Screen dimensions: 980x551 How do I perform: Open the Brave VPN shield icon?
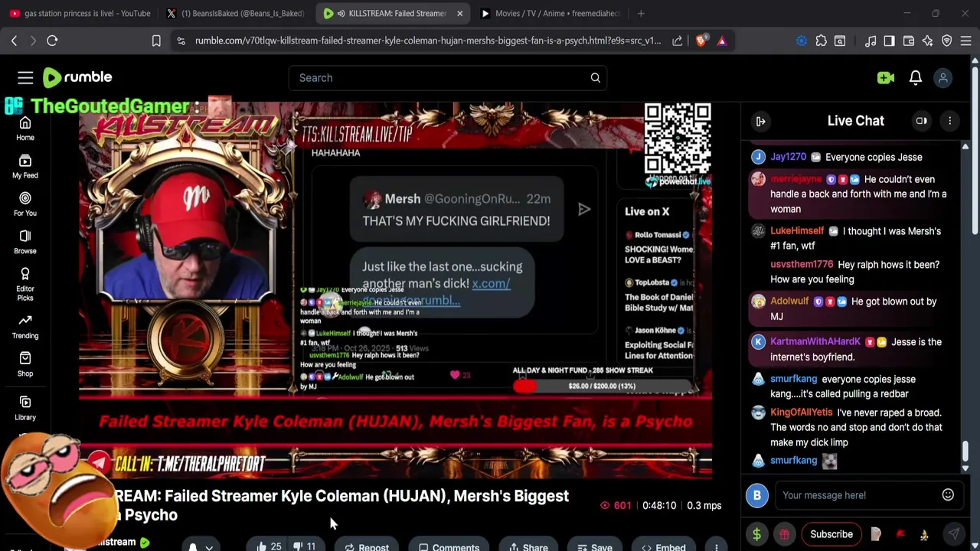pos(947,41)
